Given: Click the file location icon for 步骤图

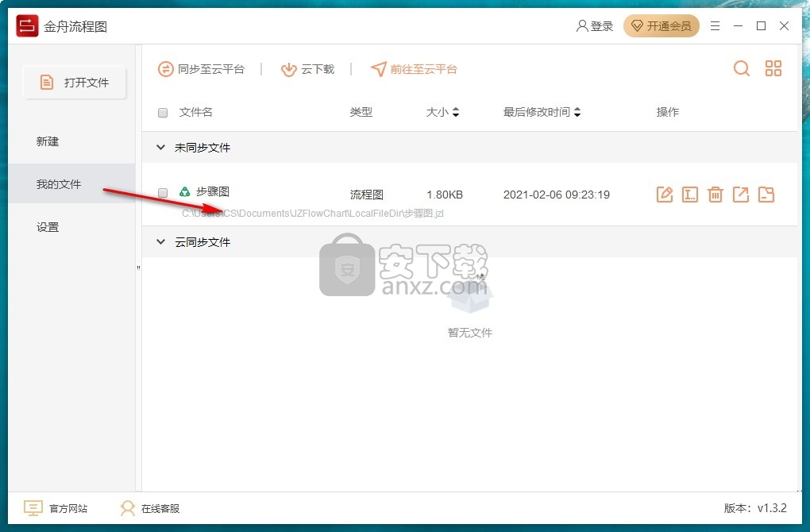Looking at the screenshot, I should click(766, 195).
